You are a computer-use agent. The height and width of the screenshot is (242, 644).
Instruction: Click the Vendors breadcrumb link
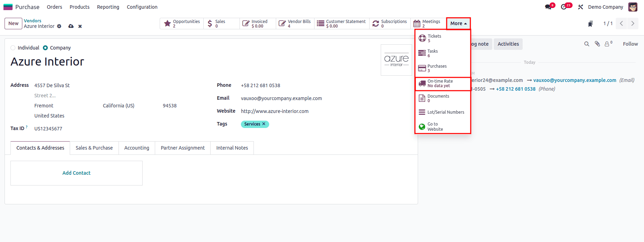pos(32,21)
